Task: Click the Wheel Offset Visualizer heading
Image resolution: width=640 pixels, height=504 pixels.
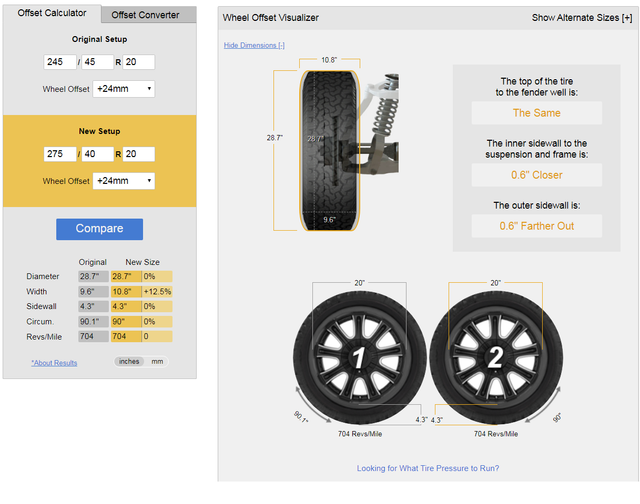Action: click(x=271, y=18)
